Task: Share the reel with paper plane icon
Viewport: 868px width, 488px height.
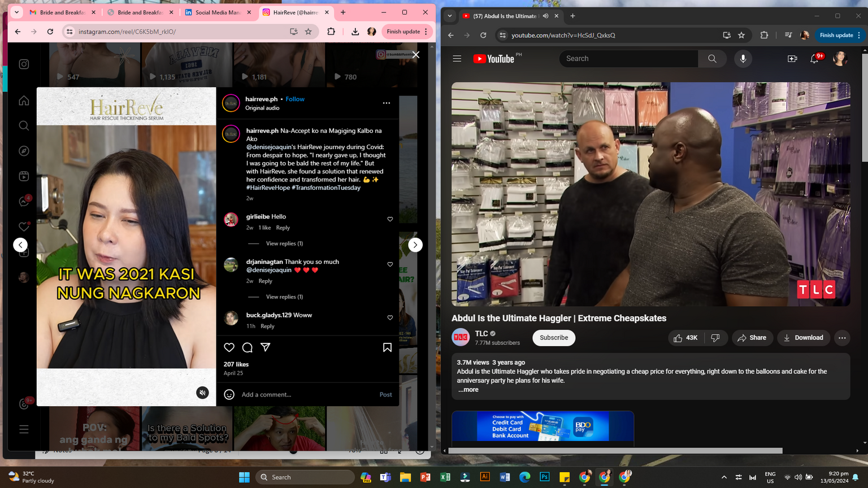Action: pyautogui.click(x=265, y=347)
